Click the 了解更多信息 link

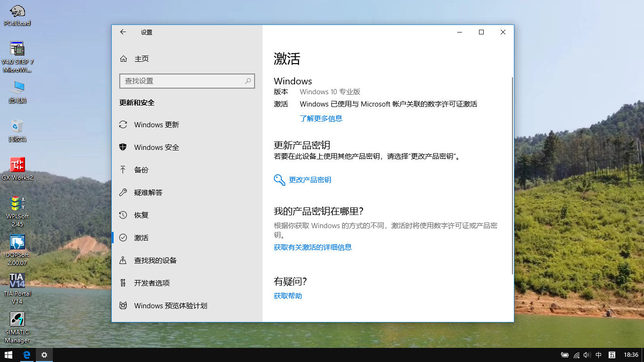point(321,119)
